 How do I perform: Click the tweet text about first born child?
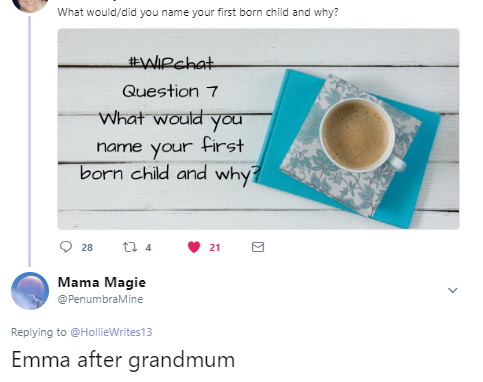pos(198,12)
